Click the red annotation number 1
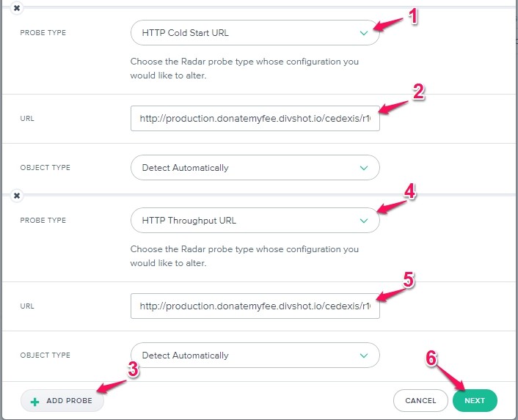 413,17
